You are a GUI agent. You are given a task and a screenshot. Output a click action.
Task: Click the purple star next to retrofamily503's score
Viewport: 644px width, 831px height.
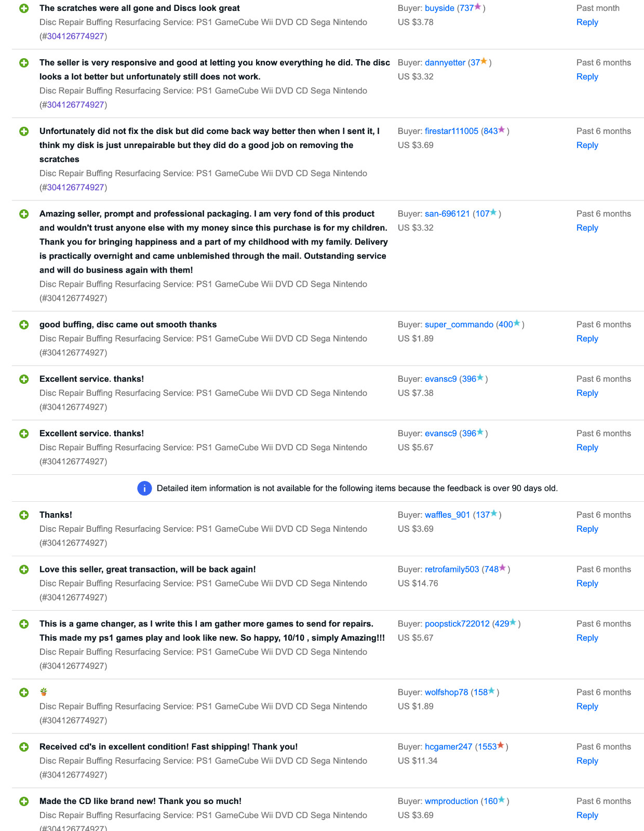502,568
